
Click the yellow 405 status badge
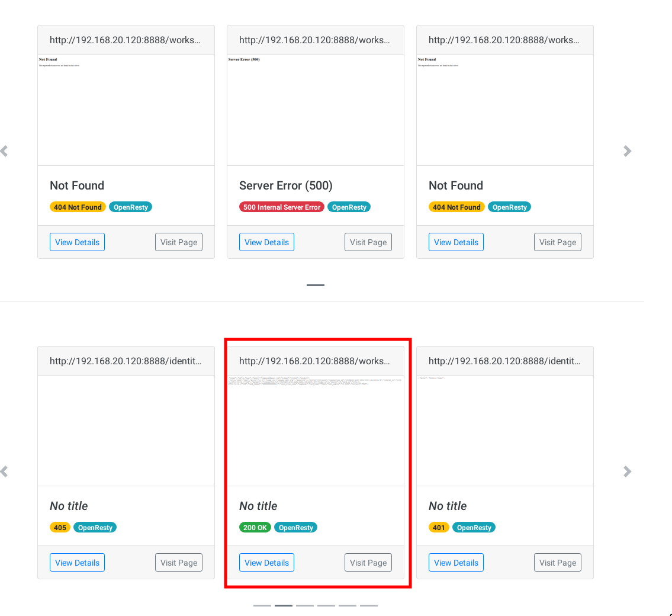tap(60, 528)
